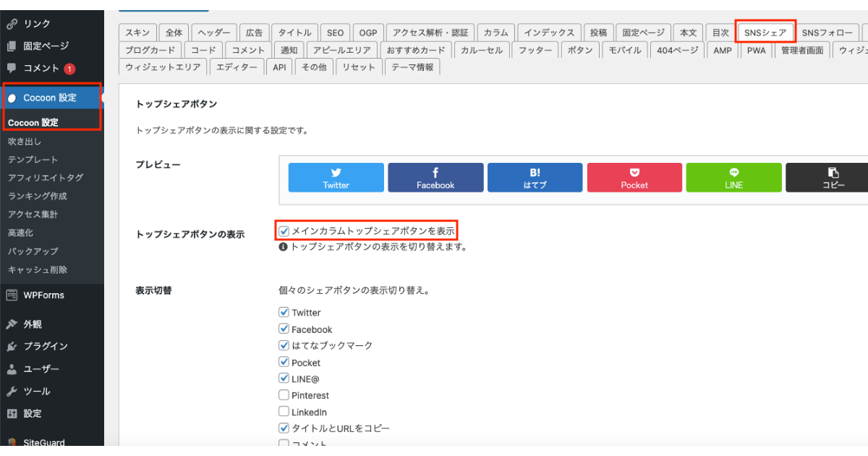868x456 pixels.
Task: Expand the ツール (Tools) sidebar menu
Action: (x=37, y=392)
